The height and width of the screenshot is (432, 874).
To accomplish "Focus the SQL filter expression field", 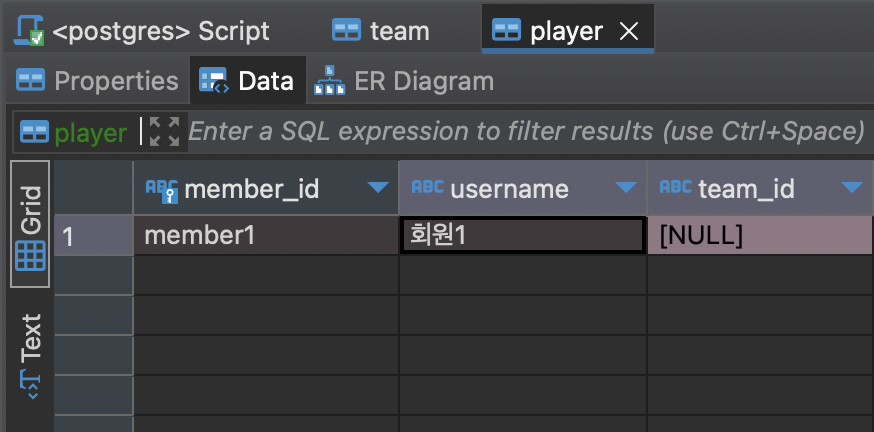I will click(527, 132).
